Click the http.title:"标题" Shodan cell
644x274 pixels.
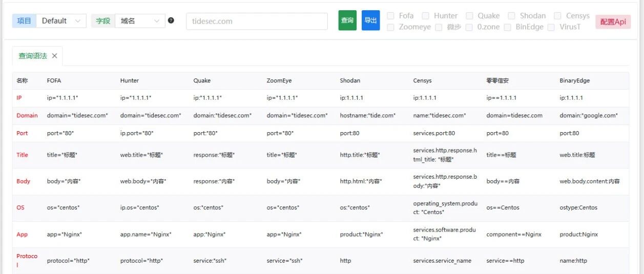point(360,155)
